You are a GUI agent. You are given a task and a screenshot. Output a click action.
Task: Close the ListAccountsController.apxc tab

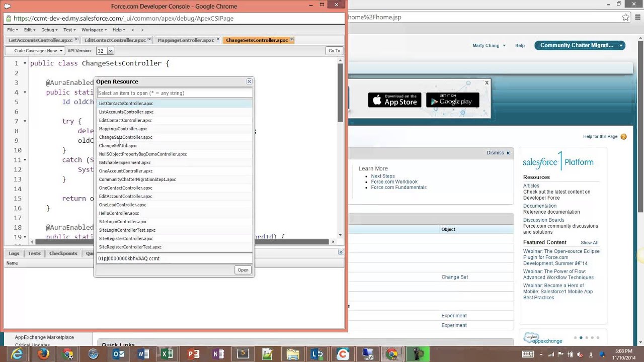point(76,40)
